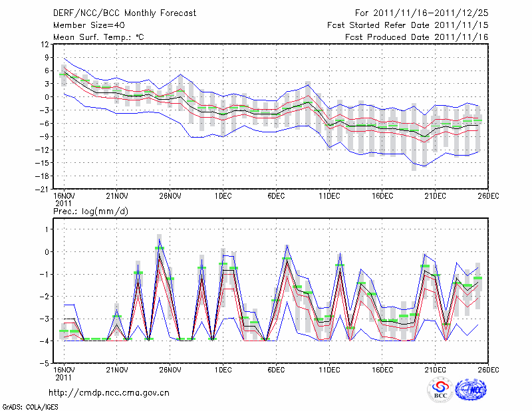Viewport: 532px width, 411px height.
Task: Click 26NOV on the precipitation chart axis
Action: pos(170,370)
